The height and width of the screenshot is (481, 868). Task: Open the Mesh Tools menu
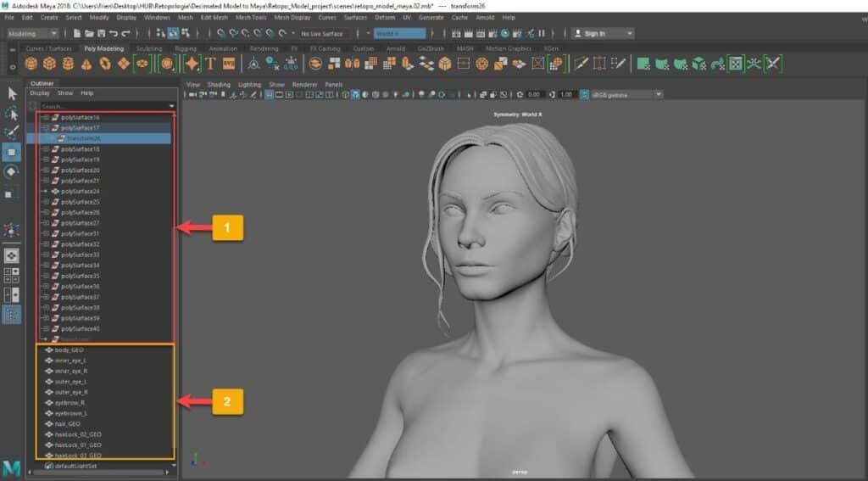click(250, 17)
